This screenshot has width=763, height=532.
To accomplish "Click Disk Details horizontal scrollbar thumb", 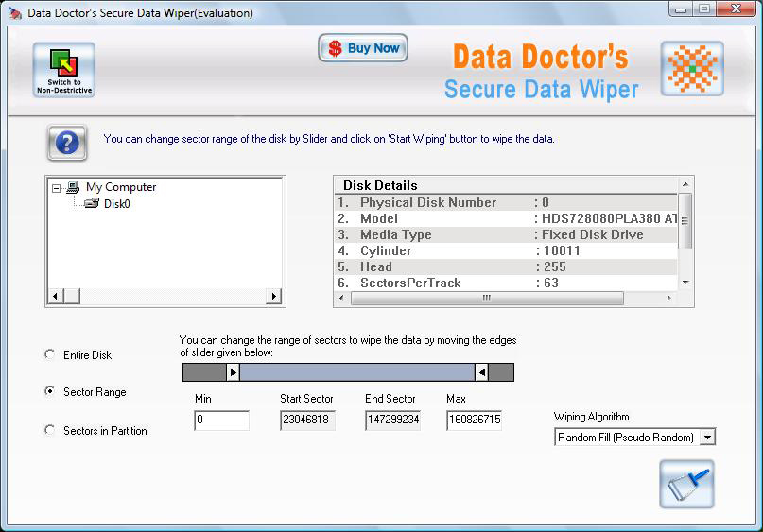I will point(487,298).
